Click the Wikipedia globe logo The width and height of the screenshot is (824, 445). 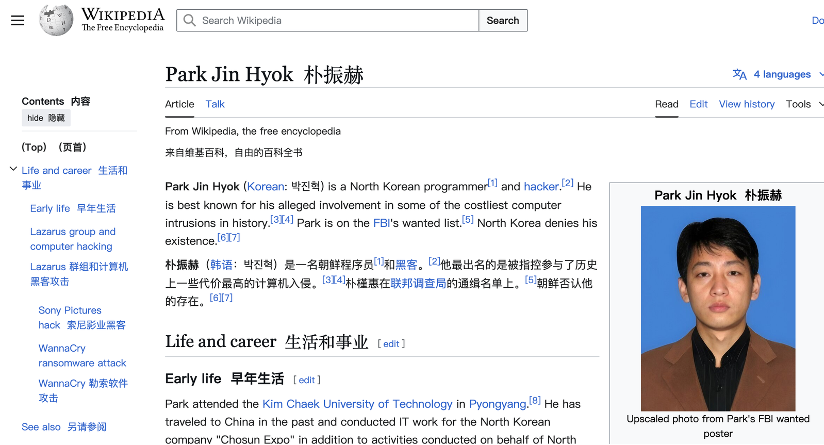tap(56, 20)
